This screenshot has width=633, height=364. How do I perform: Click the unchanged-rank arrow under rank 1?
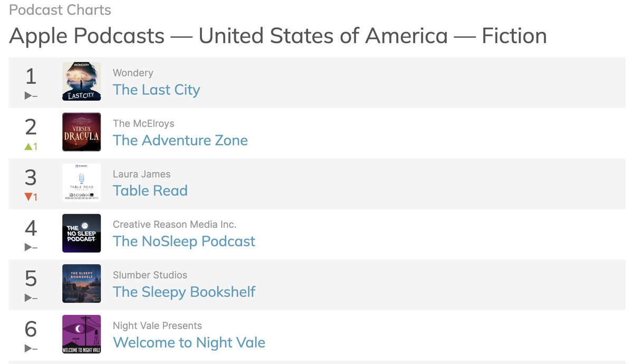coord(31,96)
